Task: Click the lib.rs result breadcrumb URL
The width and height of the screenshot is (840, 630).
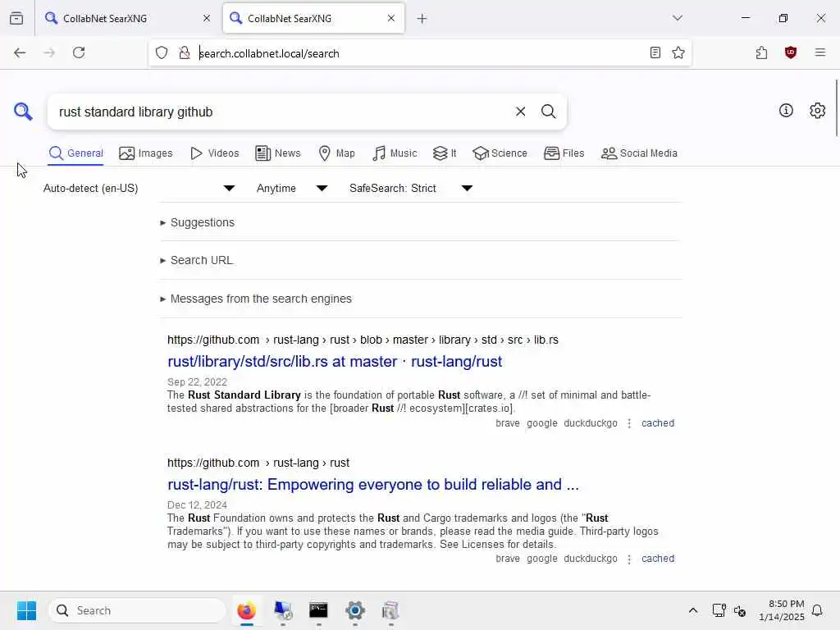Action: click(363, 340)
